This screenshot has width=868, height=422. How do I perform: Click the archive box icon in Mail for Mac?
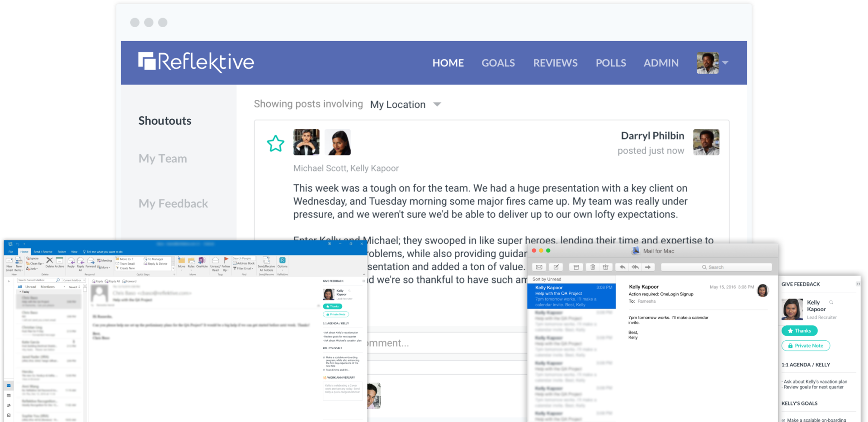tap(576, 267)
